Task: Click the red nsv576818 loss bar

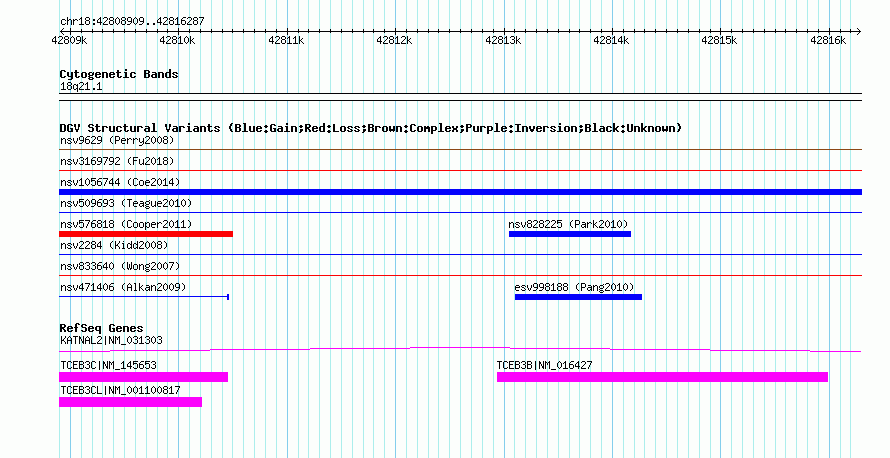Action: (146, 234)
